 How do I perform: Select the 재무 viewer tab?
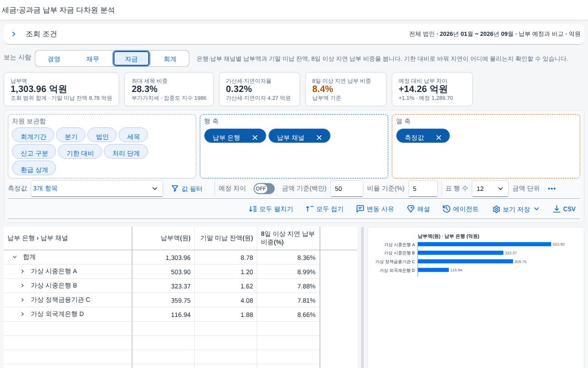(x=93, y=59)
